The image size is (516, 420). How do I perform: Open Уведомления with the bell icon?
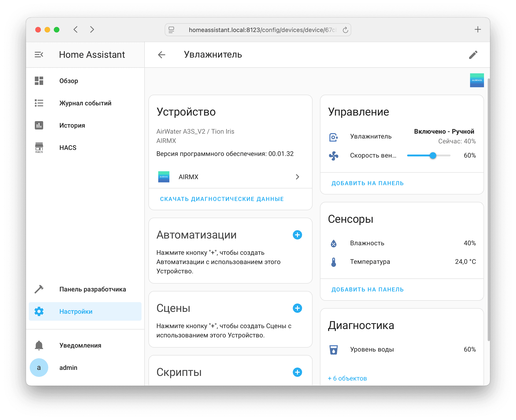(39, 346)
